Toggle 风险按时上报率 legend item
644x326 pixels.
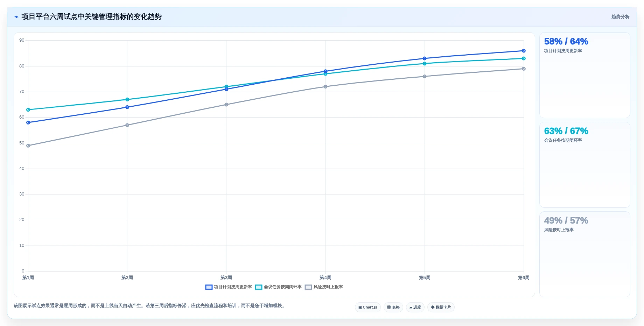tap(324, 287)
